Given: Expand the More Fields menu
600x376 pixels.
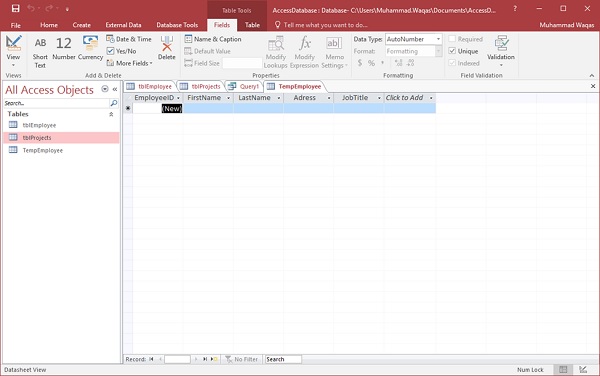Looking at the screenshot, I should [x=130, y=63].
